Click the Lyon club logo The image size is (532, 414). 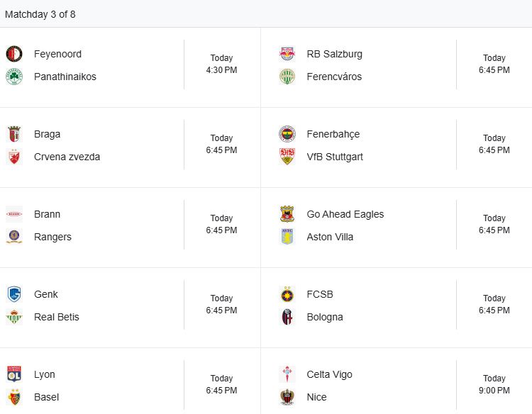14,374
